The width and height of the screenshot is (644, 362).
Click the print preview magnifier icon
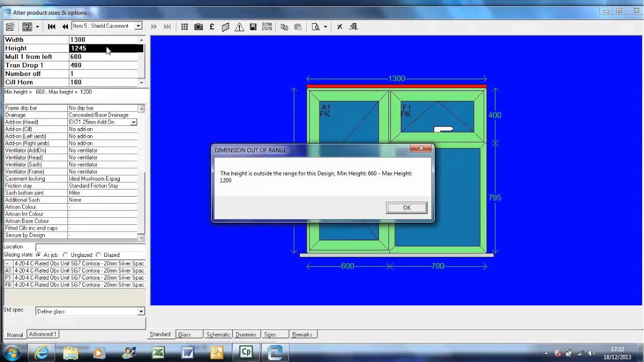[x=316, y=27]
